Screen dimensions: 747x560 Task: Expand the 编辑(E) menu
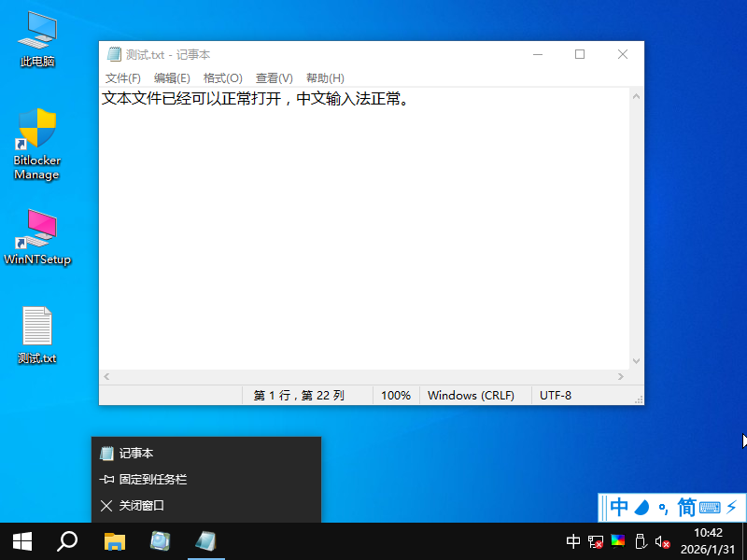click(x=172, y=78)
